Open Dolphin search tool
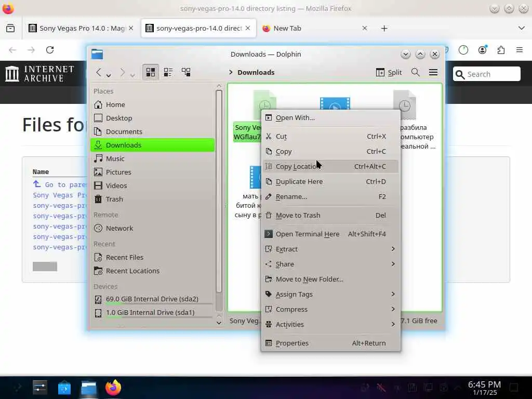Image resolution: width=532 pixels, height=399 pixels. [415, 72]
